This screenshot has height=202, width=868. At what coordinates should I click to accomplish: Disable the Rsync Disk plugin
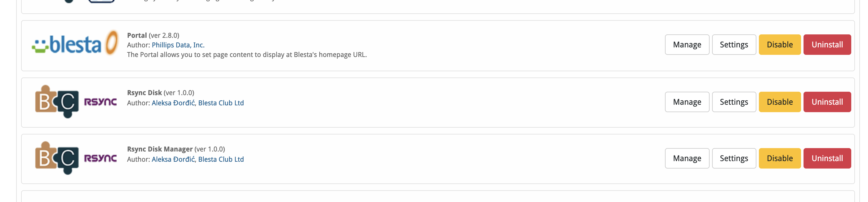[779, 102]
